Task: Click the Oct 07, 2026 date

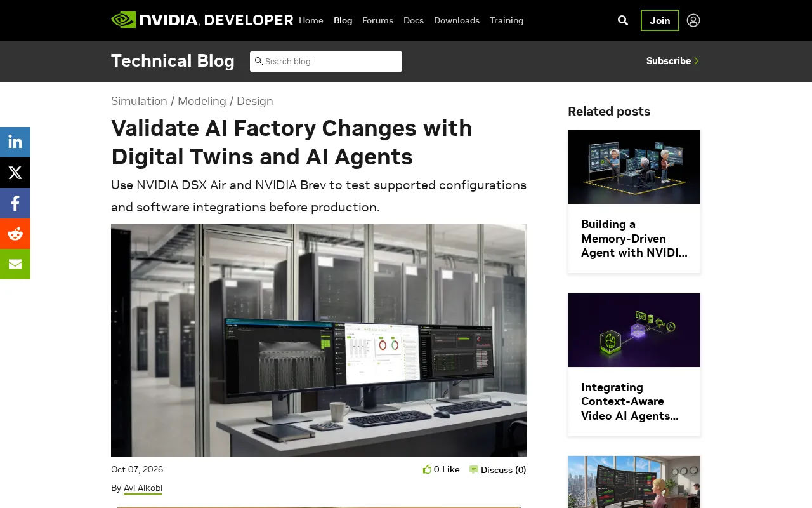Action: point(137,470)
